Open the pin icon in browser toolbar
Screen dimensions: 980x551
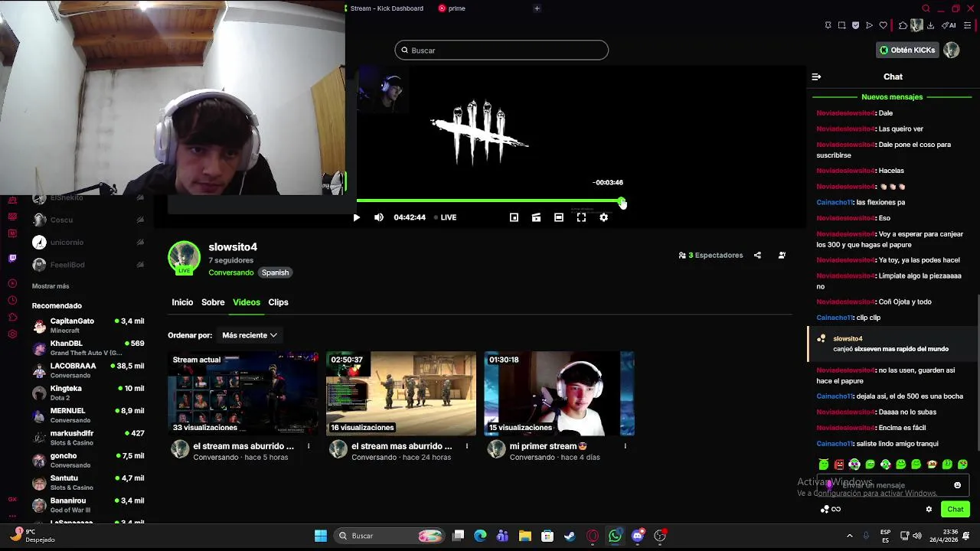828,25
